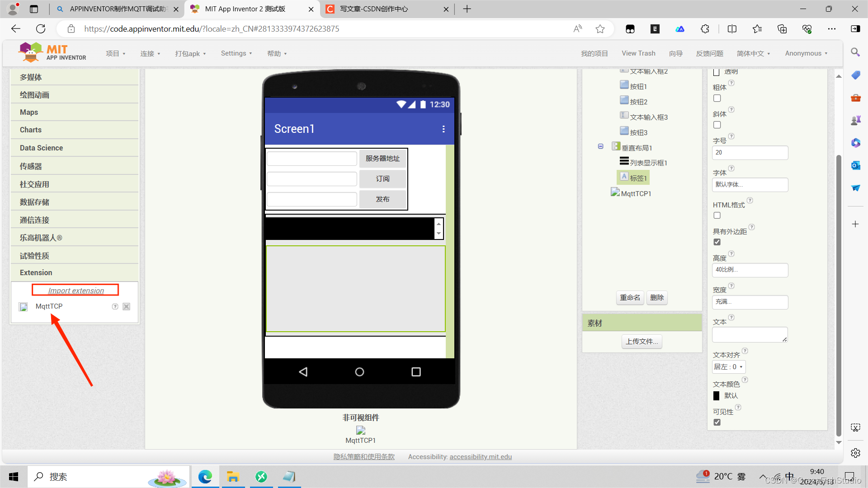This screenshot has height=488, width=868.
Task: Click the MqttTCP1 non-visible component icon
Action: click(x=360, y=430)
